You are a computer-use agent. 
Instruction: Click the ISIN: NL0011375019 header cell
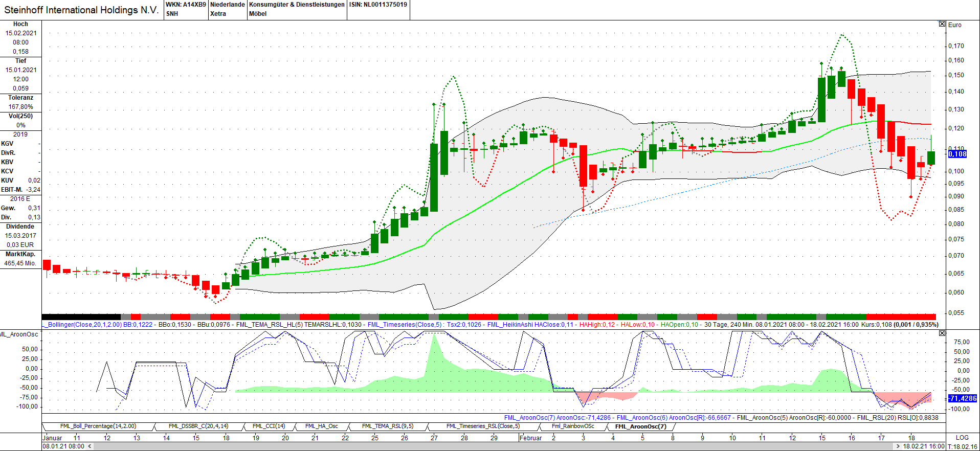[378, 5]
